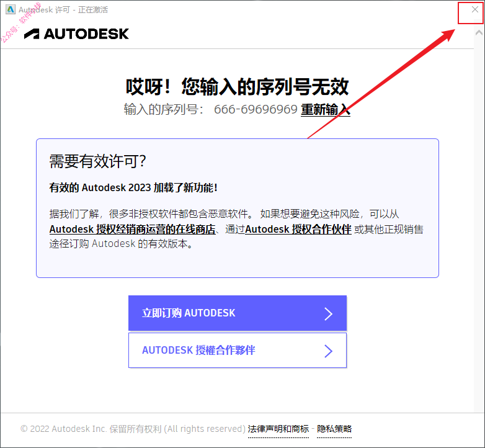Image resolution: width=485 pixels, height=448 pixels.
Task: Close the Autodesk license activation window
Action: pyautogui.click(x=475, y=9)
